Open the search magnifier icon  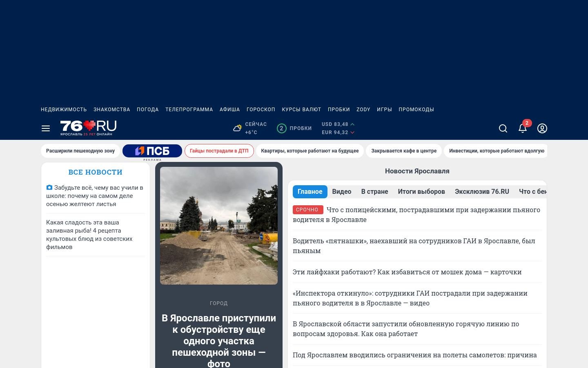[x=503, y=128]
